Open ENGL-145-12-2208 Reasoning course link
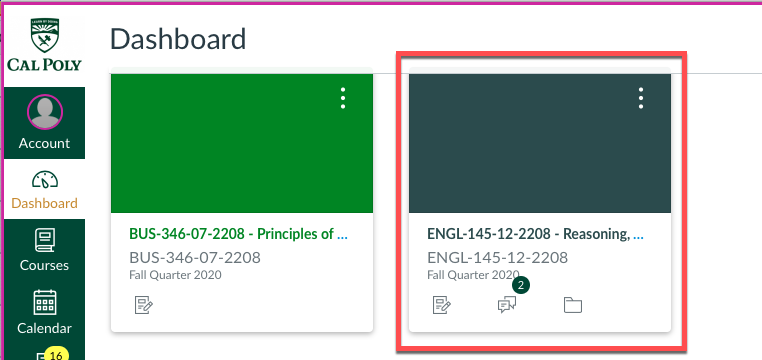 536,234
